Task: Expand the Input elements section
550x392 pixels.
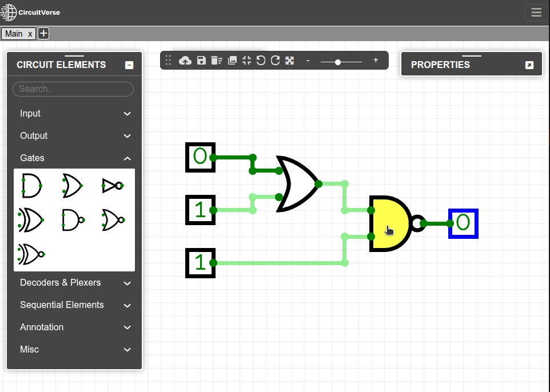Action: click(74, 114)
